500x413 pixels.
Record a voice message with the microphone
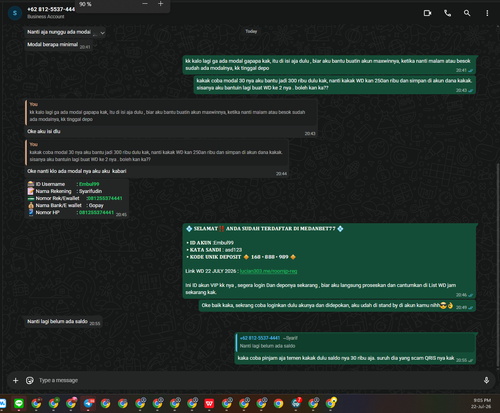click(486, 380)
